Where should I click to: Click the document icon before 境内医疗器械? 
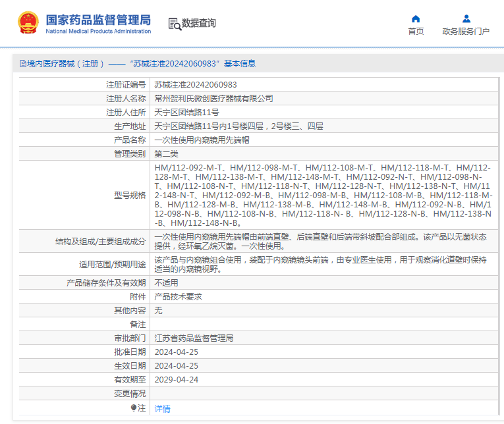click(23, 64)
